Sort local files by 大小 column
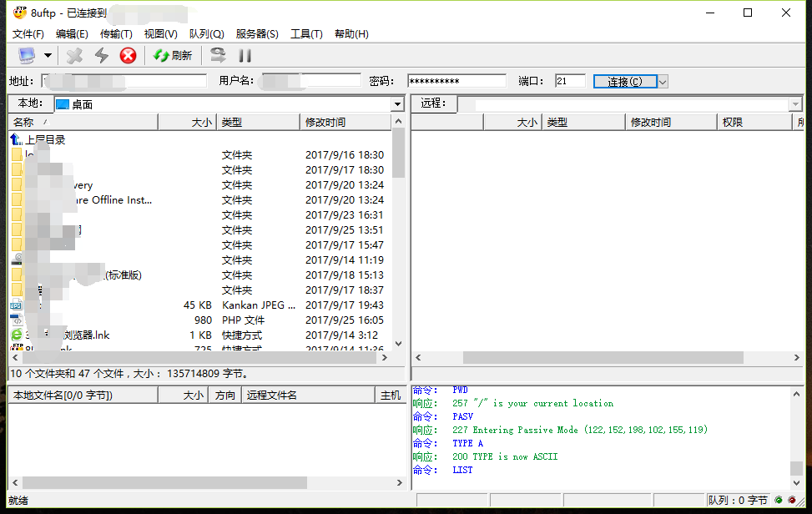This screenshot has height=514, width=812. click(187, 122)
